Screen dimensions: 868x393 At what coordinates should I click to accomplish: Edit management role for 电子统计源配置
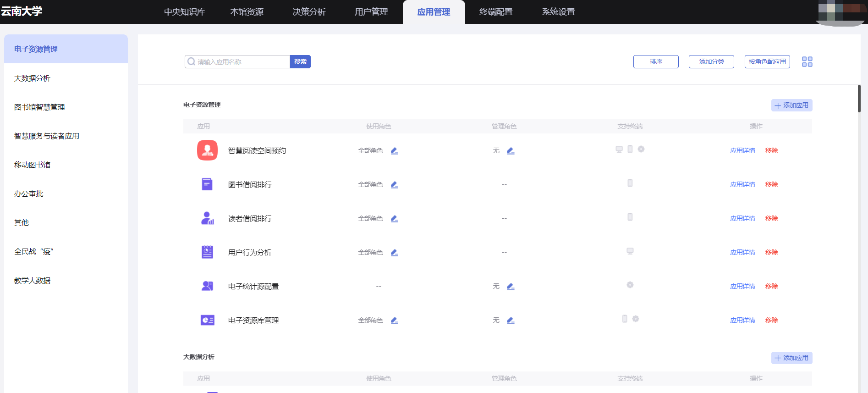[x=511, y=287]
